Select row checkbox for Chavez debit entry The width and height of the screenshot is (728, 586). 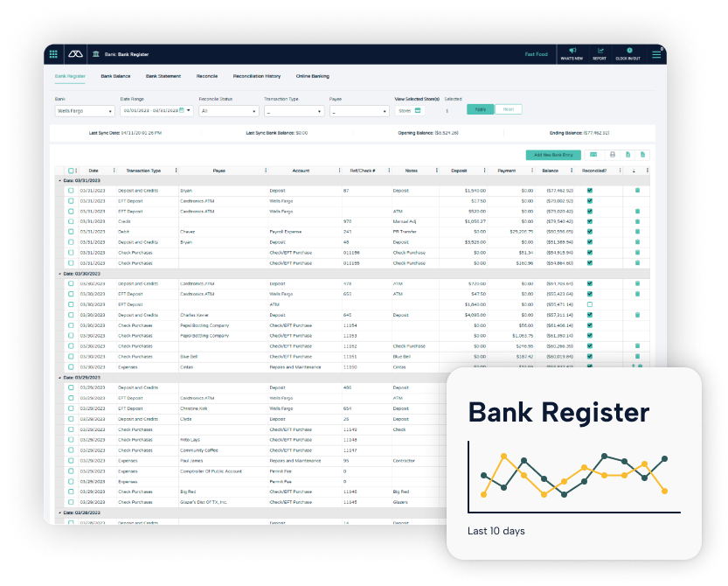coord(71,232)
